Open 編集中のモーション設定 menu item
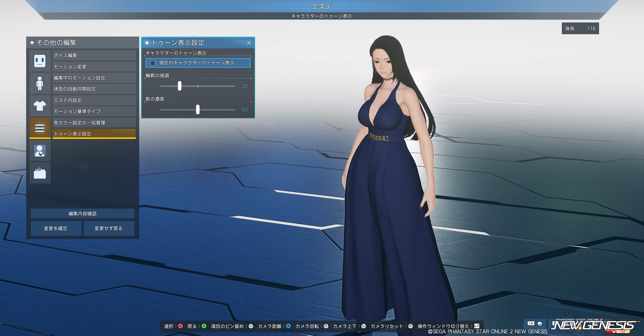Viewport: 644px width, 336px height. tap(94, 78)
